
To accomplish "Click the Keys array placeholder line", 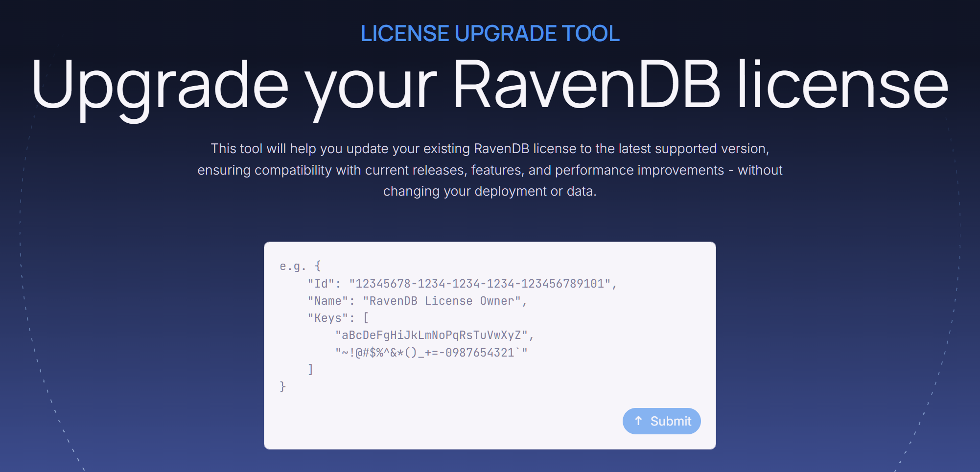I will pyautogui.click(x=338, y=318).
